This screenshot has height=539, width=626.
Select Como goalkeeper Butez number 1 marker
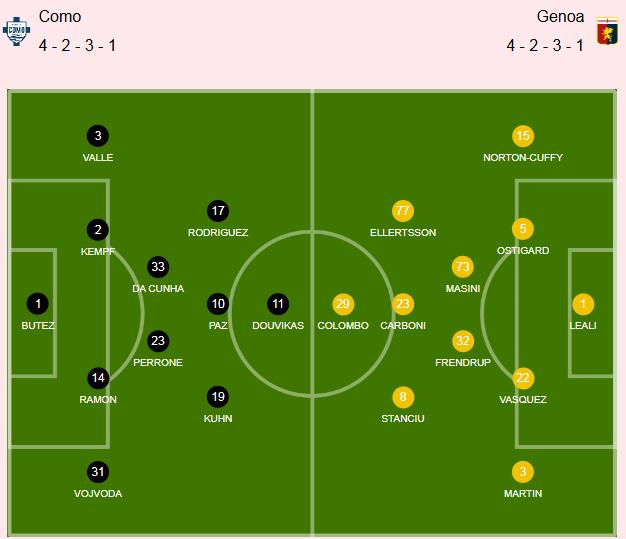click(38, 304)
